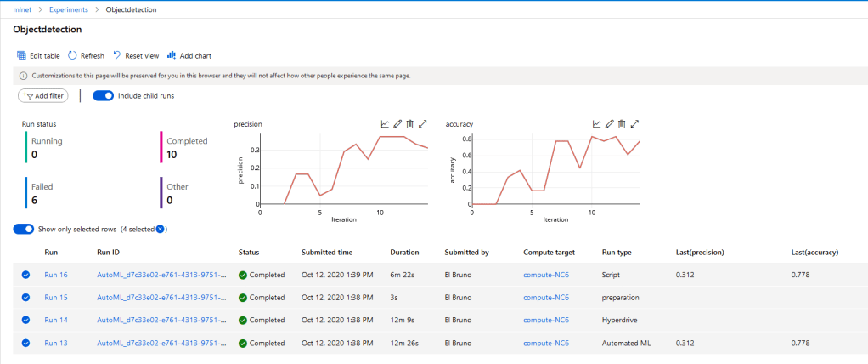Viewport: 868px width, 364px height.
Task: Toggle Show only selected rows switch
Action: tap(24, 229)
